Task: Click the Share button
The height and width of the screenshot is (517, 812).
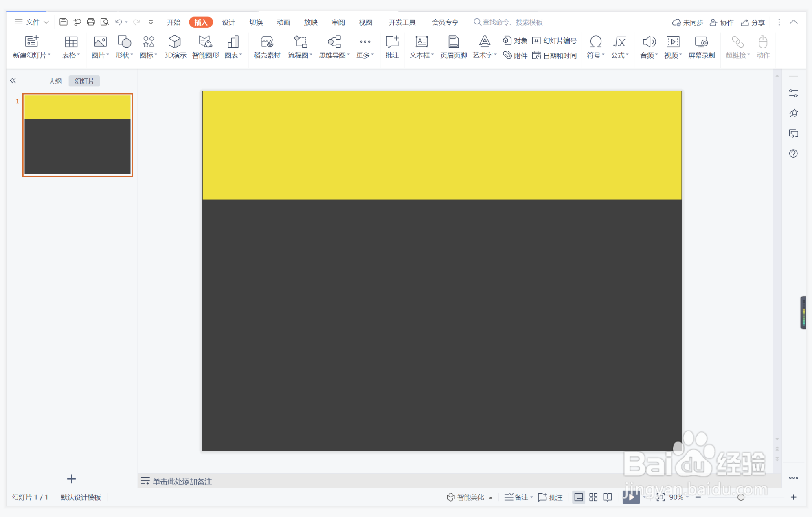Action: point(753,22)
